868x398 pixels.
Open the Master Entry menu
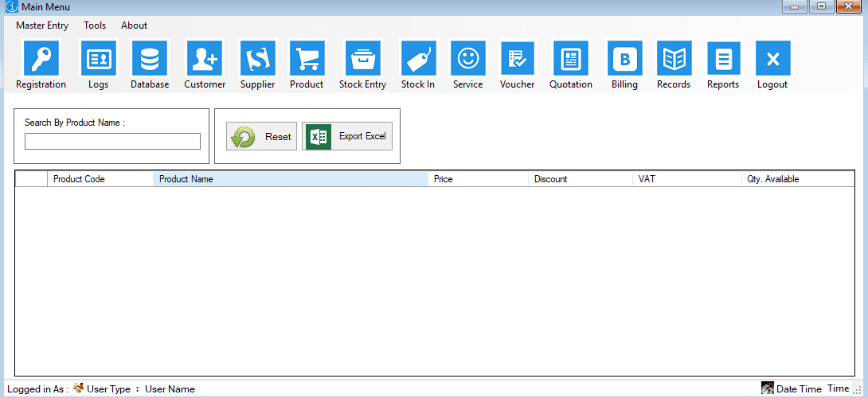[42, 25]
